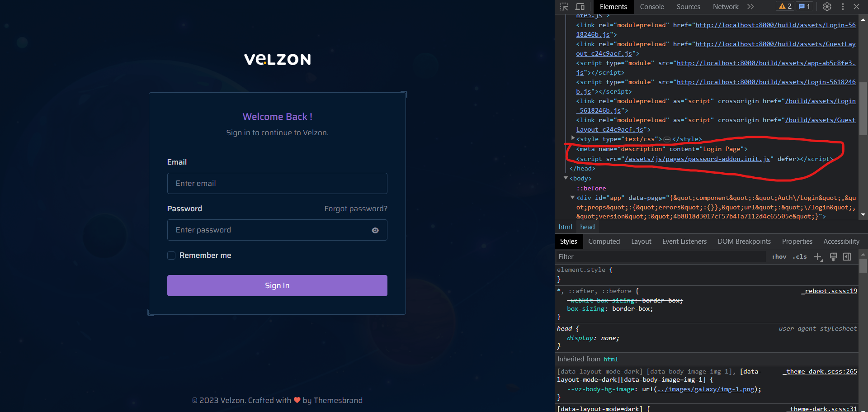Click the Remember me label

[205, 256]
